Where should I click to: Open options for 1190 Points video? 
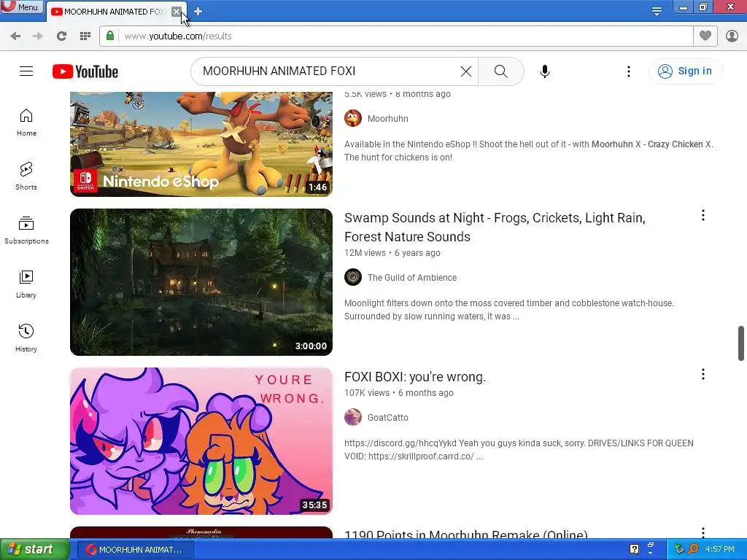pyautogui.click(x=703, y=532)
